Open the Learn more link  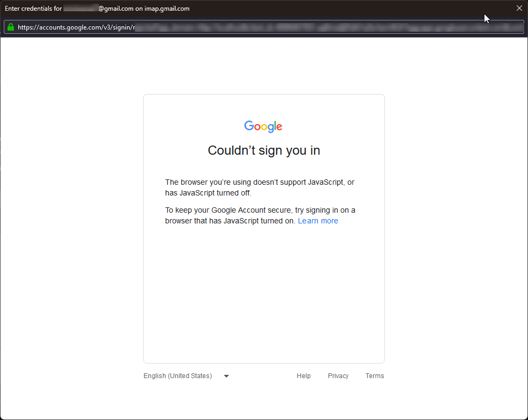coord(318,221)
